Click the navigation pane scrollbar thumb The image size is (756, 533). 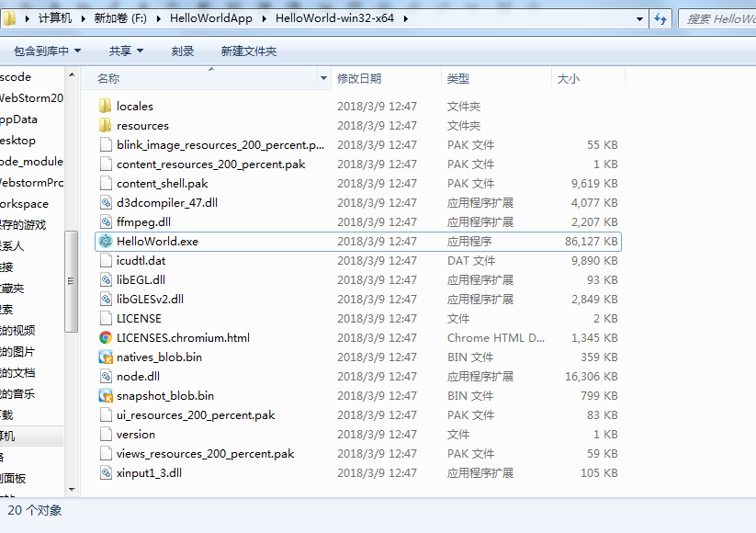(72, 282)
